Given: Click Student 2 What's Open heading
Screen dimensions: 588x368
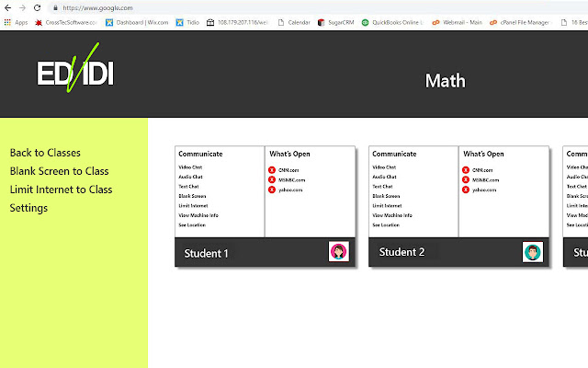Looking at the screenshot, I should 483,154.
